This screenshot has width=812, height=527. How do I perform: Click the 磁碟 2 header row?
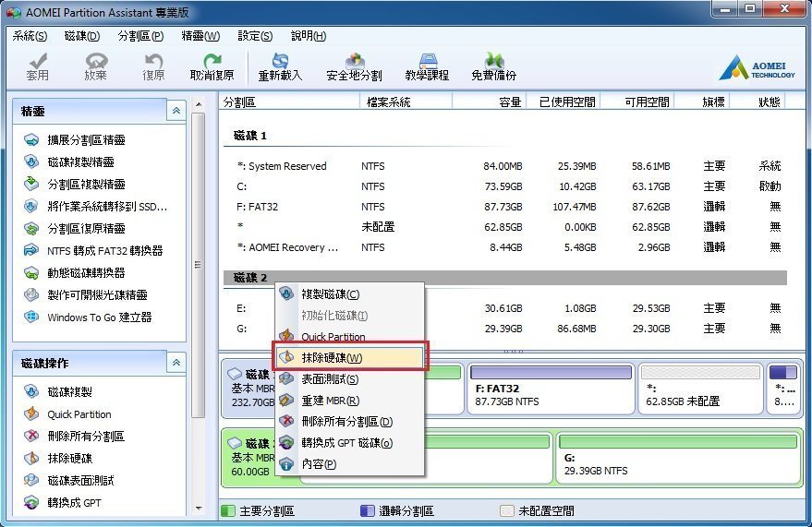(x=505, y=278)
